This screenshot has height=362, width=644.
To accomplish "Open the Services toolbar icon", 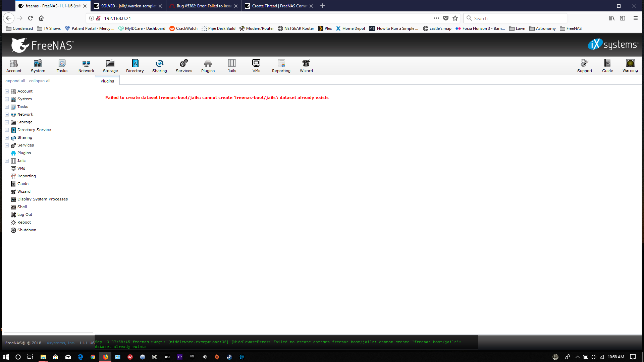I will point(184,66).
